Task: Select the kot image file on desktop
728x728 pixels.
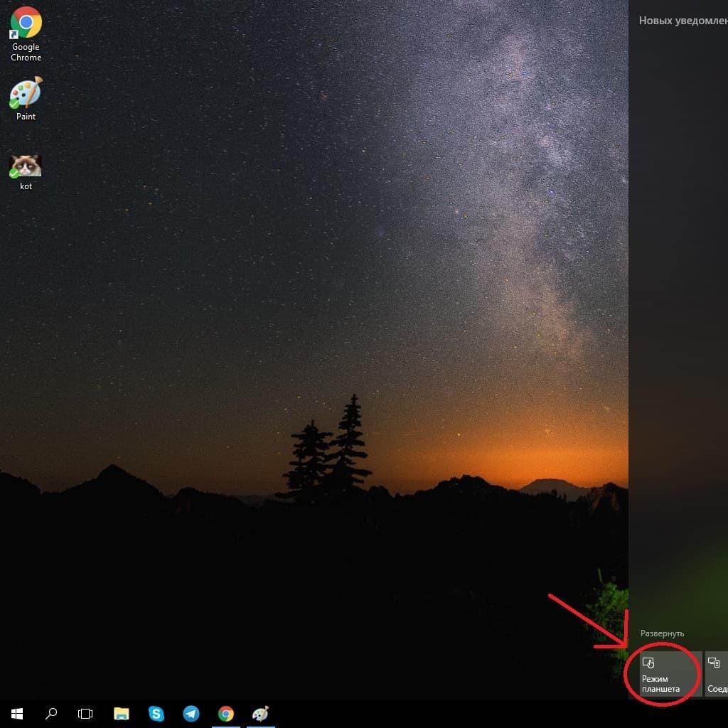Action: click(26, 172)
